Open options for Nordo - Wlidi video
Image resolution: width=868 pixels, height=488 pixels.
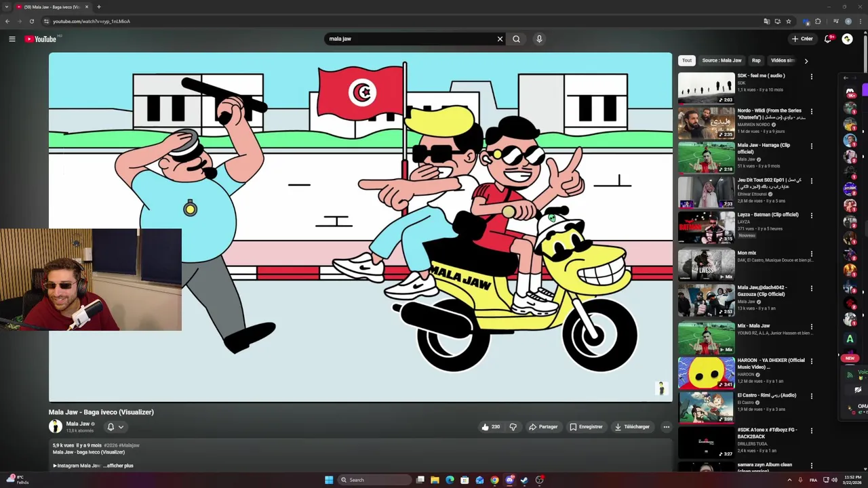[811, 111]
